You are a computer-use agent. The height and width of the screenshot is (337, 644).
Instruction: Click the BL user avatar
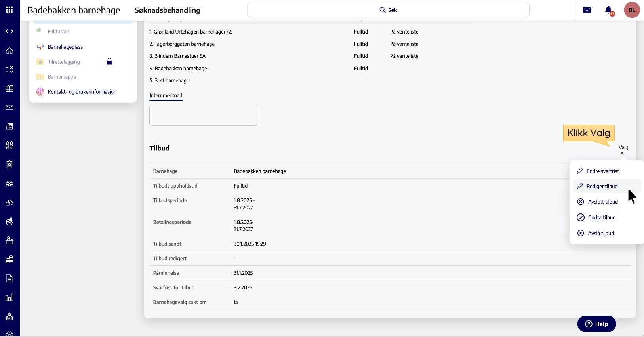click(x=632, y=10)
